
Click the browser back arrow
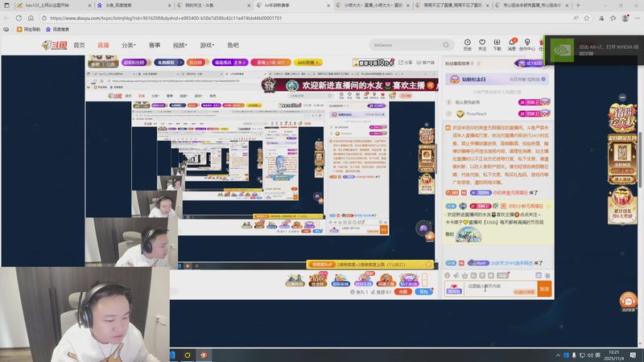tap(6, 18)
